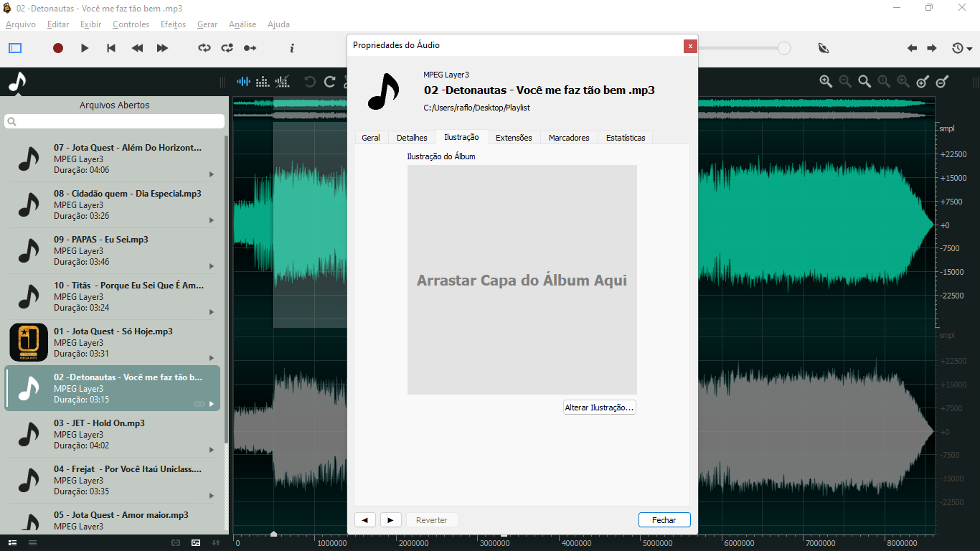Image resolution: width=980 pixels, height=551 pixels.
Task: Select the waveform view icon
Action: (x=244, y=82)
